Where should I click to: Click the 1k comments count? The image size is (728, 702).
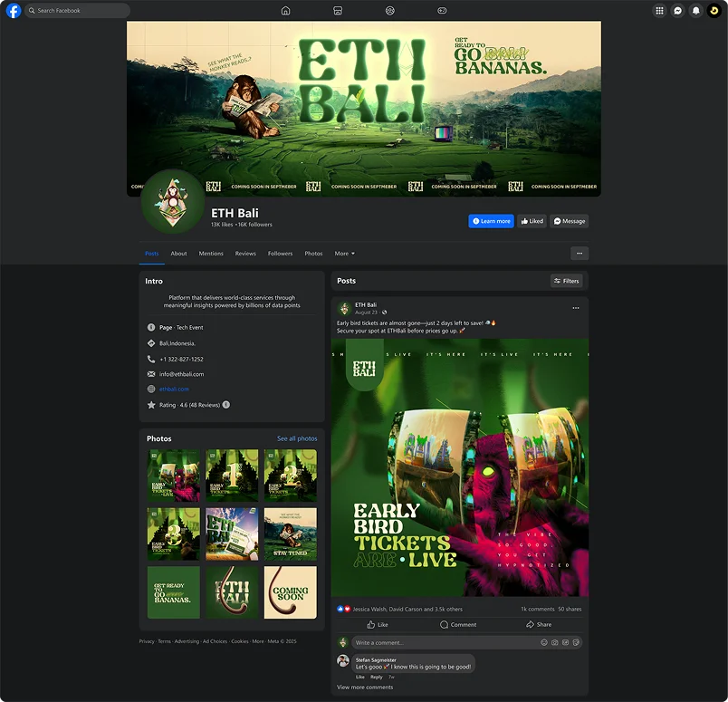[x=538, y=609]
